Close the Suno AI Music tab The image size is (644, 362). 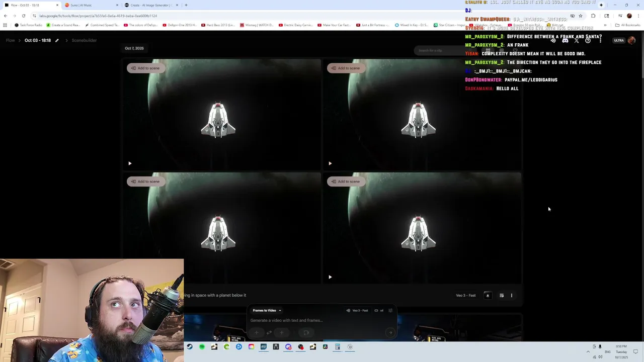click(117, 5)
